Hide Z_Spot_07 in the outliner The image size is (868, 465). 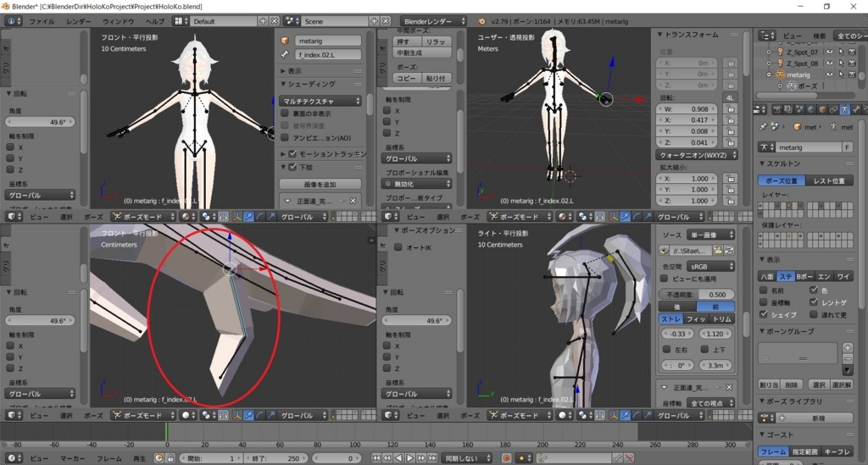click(x=829, y=52)
